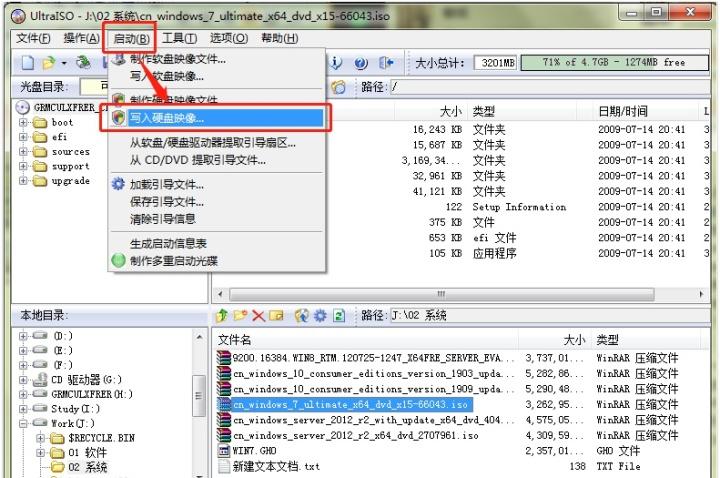Viewport: 720px width, 478px height.
Task: Open the 工具(T) menu
Action: click(180, 38)
